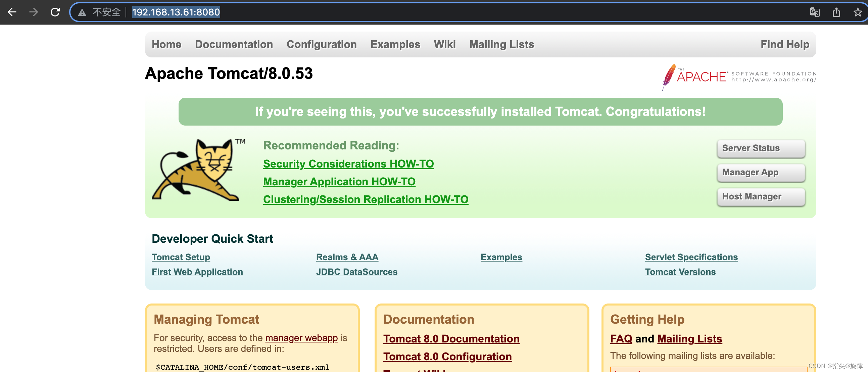Click the browser forward navigation arrow
This screenshot has height=372, width=868.
34,12
